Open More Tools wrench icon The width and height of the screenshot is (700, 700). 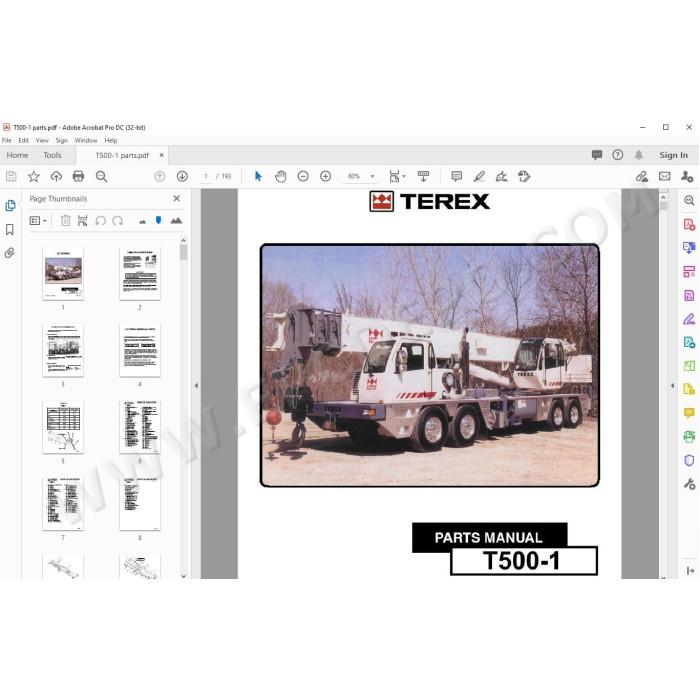pyautogui.click(x=689, y=484)
